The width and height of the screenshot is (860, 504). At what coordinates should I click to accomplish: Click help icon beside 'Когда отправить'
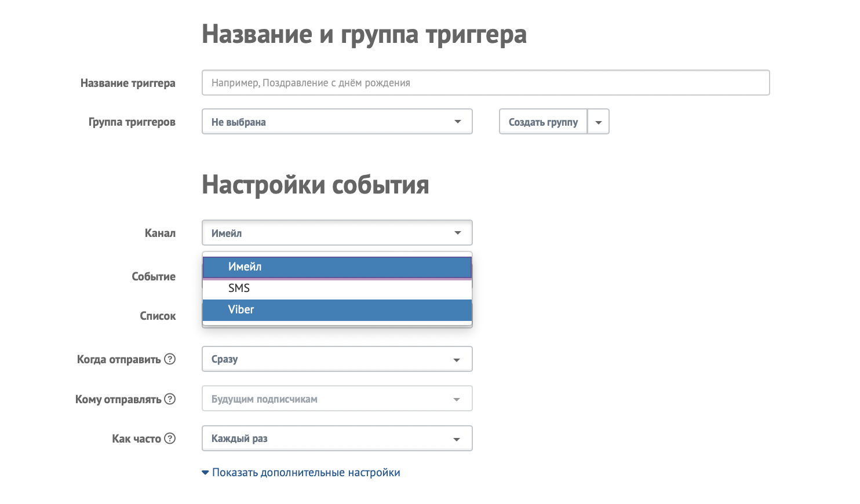pos(170,359)
